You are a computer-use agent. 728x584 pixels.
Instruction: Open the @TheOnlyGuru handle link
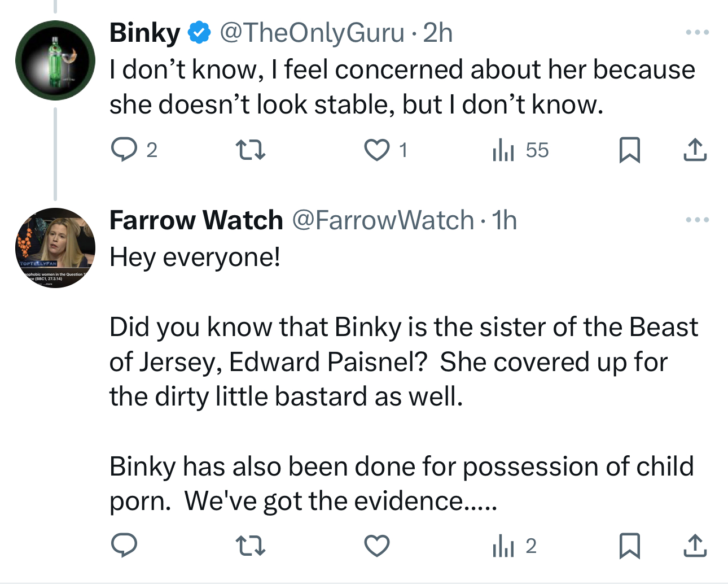pyautogui.click(x=312, y=33)
